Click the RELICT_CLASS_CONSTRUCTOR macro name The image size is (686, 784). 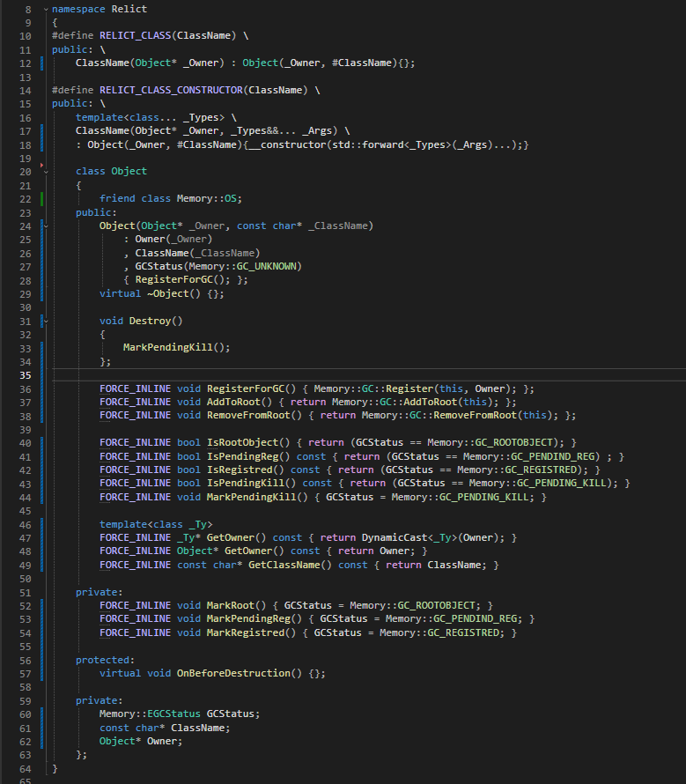pos(172,90)
